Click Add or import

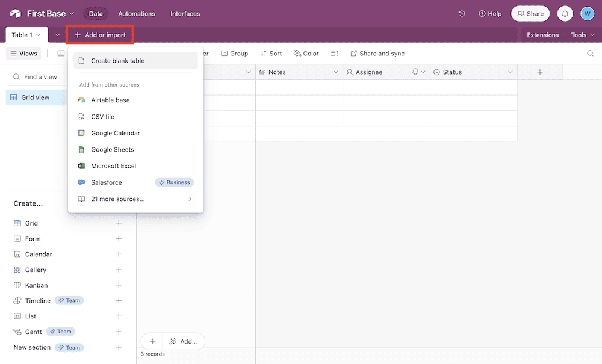(x=100, y=35)
